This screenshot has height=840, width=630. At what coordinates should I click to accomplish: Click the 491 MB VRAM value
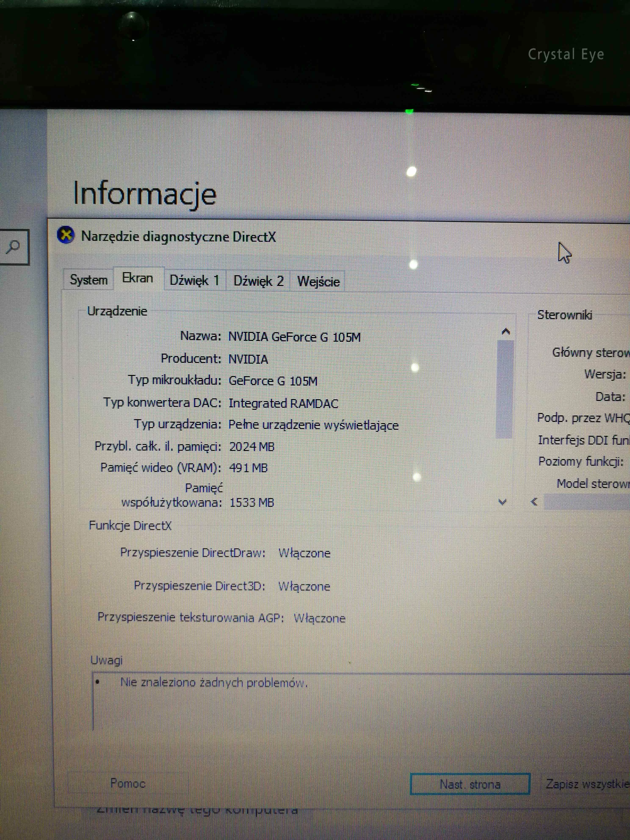(248, 468)
